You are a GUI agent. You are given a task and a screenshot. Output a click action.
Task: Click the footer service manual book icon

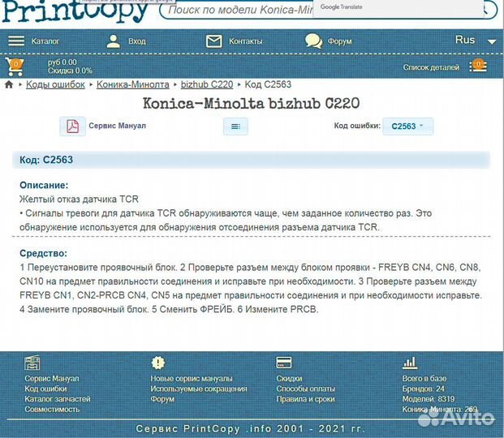click(32, 363)
